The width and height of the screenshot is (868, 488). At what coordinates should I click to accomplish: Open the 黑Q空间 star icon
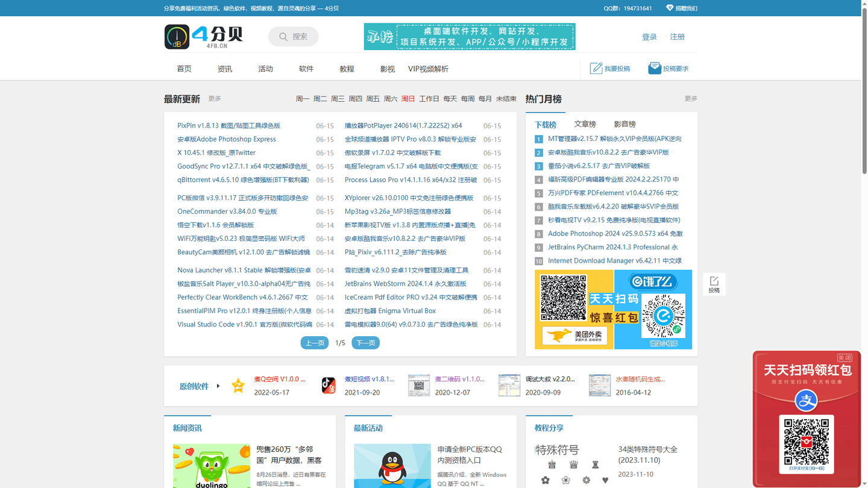coord(238,386)
